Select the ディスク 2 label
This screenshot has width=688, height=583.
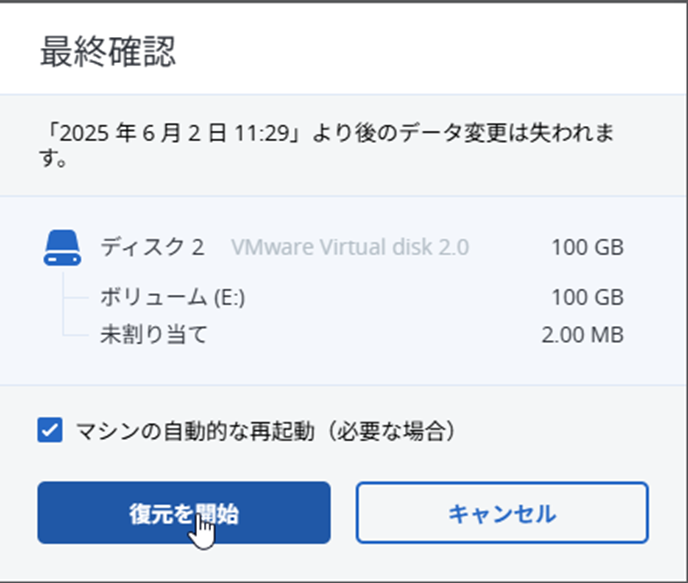point(152,247)
